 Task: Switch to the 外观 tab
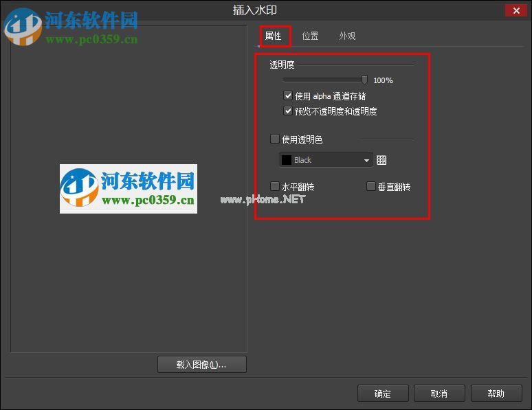pos(347,36)
